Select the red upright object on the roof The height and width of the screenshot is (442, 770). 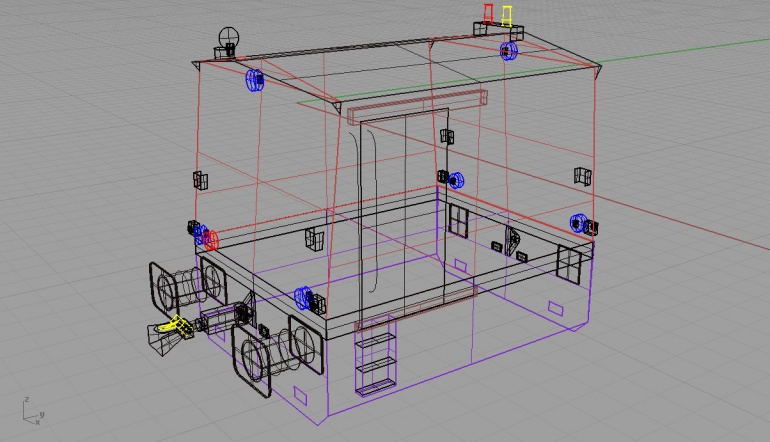(x=488, y=13)
